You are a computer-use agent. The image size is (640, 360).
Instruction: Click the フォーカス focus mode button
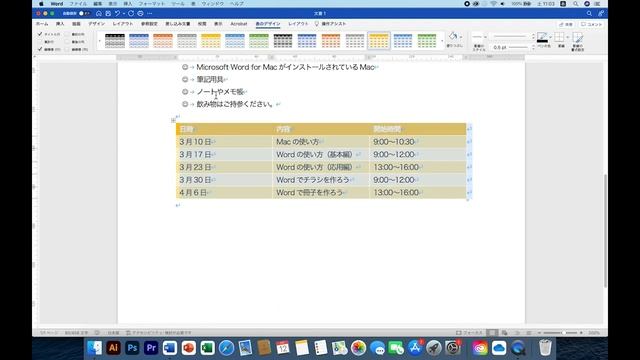[x=469, y=333]
